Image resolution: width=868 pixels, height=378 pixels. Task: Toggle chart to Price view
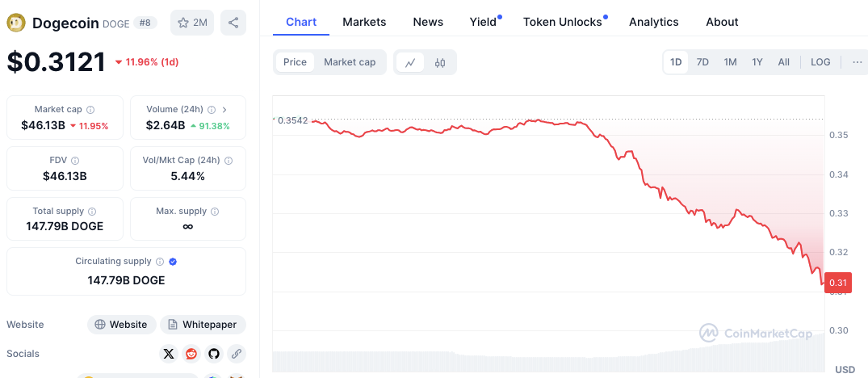(x=295, y=62)
